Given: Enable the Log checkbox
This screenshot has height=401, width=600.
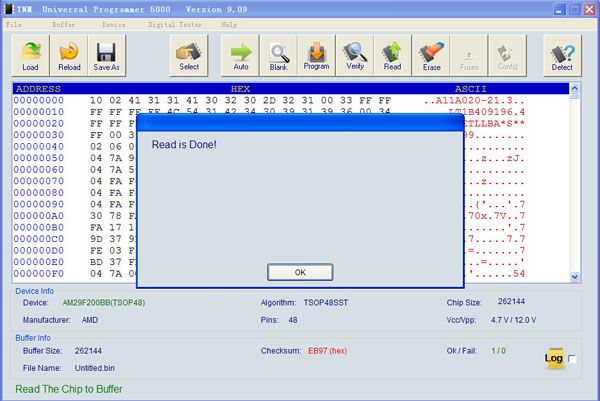Looking at the screenshot, I should coord(572,359).
